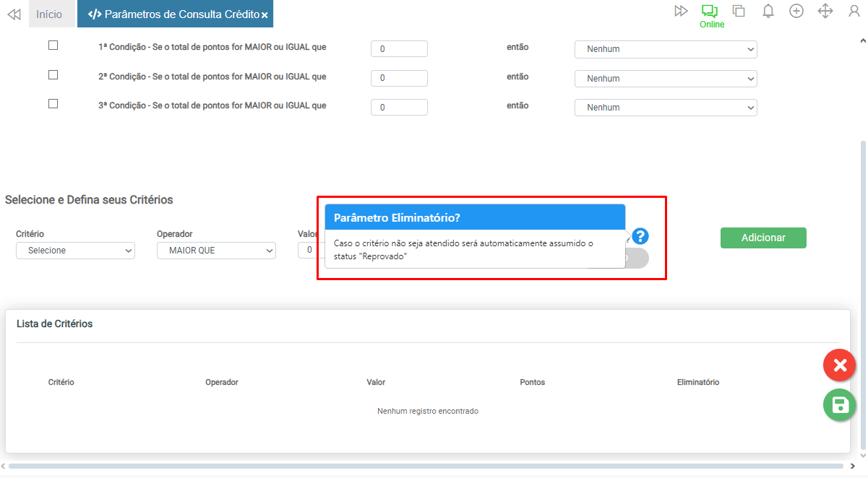Screen dimensions: 868x478
Task: Expand the Operador 'MAIOR QUE' dropdown
Action: coord(216,251)
